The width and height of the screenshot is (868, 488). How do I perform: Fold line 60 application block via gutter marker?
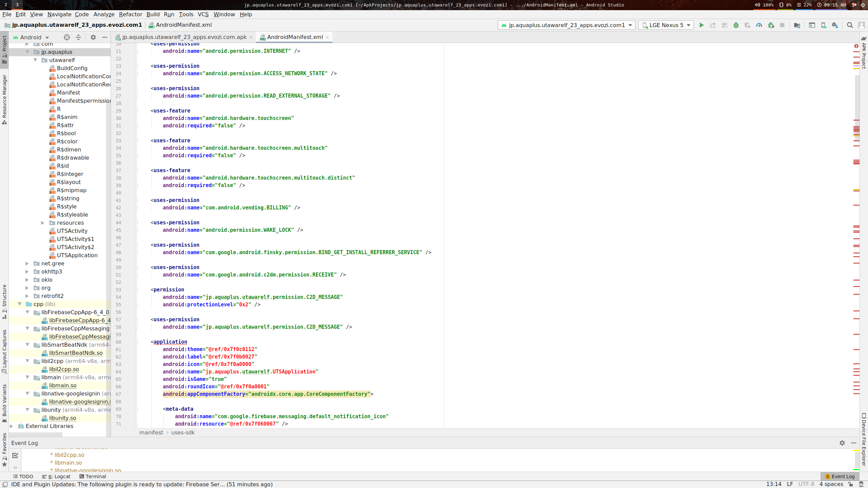pyautogui.click(x=136, y=342)
